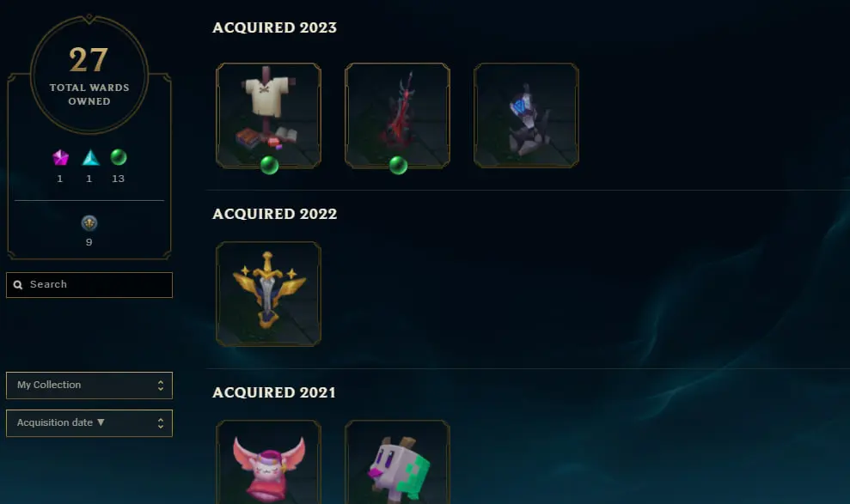Focus the Search input field
The image size is (850, 504).
click(89, 285)
